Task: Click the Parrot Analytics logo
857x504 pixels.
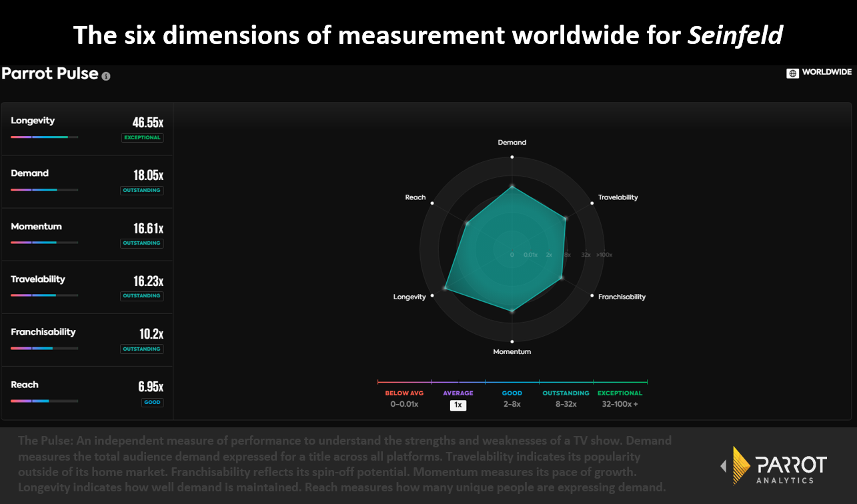Action: [x=774, y=467]
